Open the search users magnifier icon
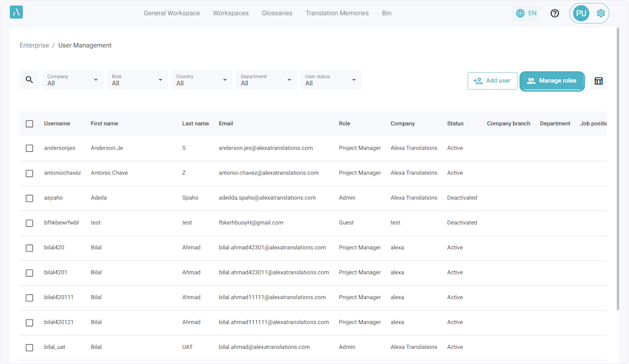Screen dimensions: 629x364 point(29,80)
